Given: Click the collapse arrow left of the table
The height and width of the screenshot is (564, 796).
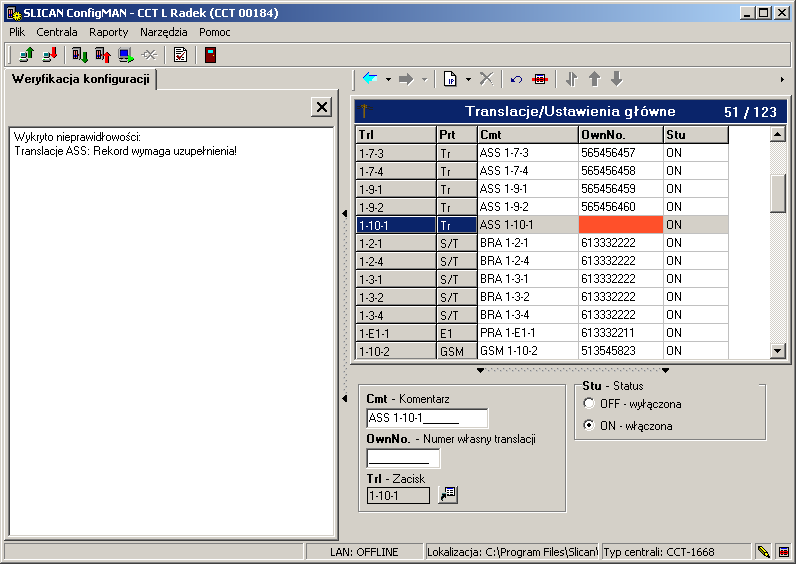Looking at the screenshot, I should coord(345,214).
